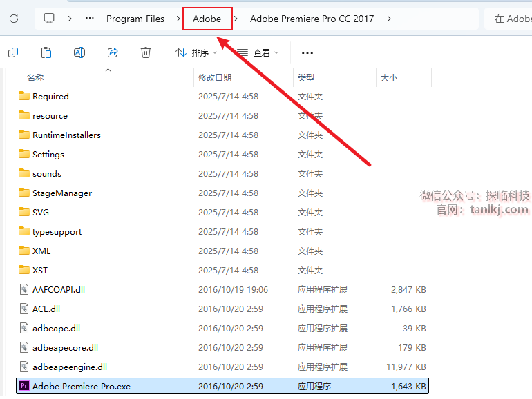Select the adbeapecore.dll file name
Image resolution: width=532 pixels, height=399 pixels.
pyautogui.click(x=65, y=348)
